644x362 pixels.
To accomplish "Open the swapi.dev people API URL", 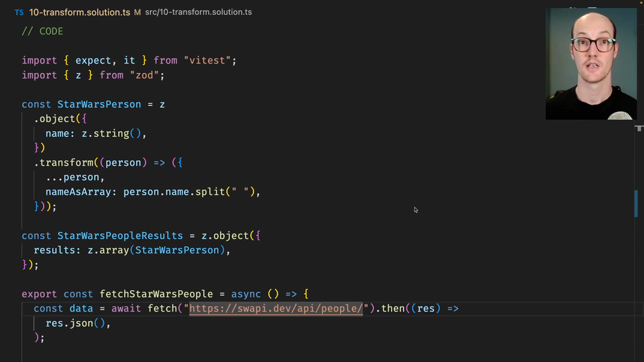I will click(276, 308).
